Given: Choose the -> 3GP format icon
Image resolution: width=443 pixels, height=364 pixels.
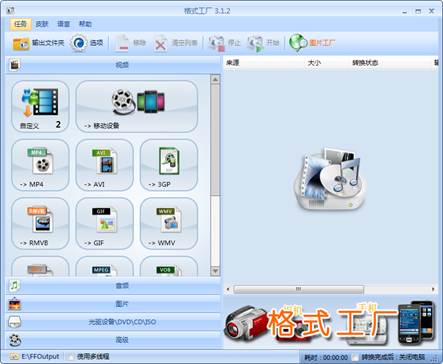Looking at the screenshot, I should 169,165.
